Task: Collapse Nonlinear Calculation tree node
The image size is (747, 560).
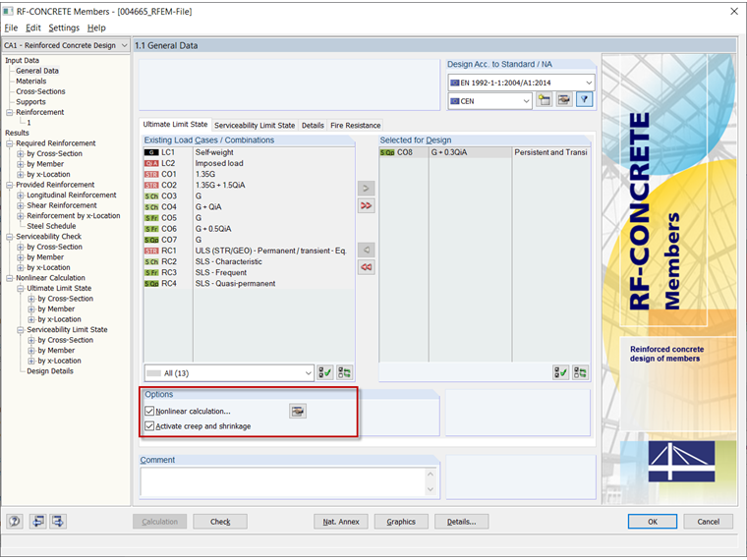Action: 9,278
